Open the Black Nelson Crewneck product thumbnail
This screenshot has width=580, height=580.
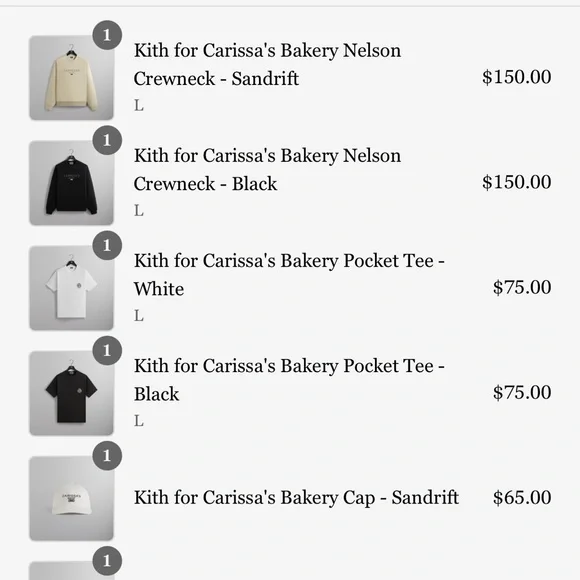pyautogui.click(x=71, y=183)
